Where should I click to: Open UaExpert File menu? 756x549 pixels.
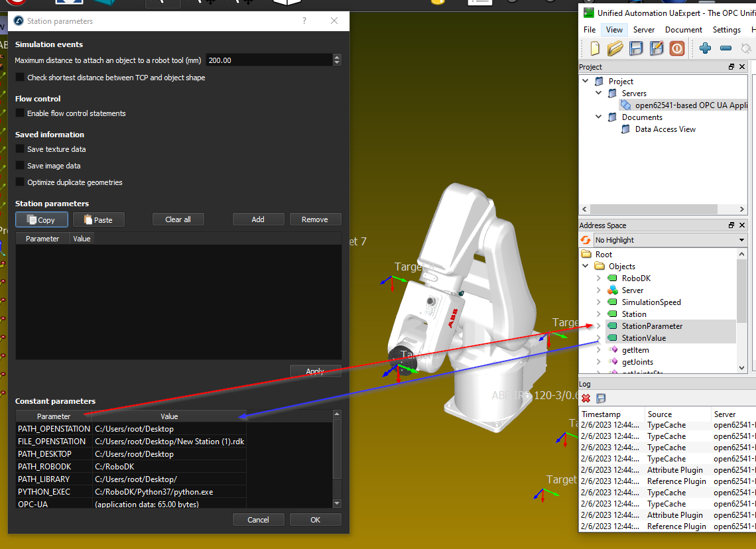coord(589,29)
